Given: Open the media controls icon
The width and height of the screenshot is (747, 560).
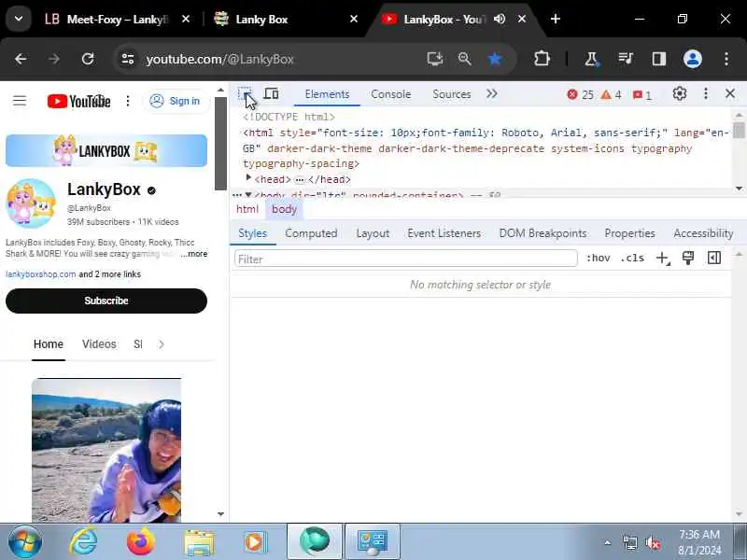Looking at the screenshot, I should coord(625,59).
